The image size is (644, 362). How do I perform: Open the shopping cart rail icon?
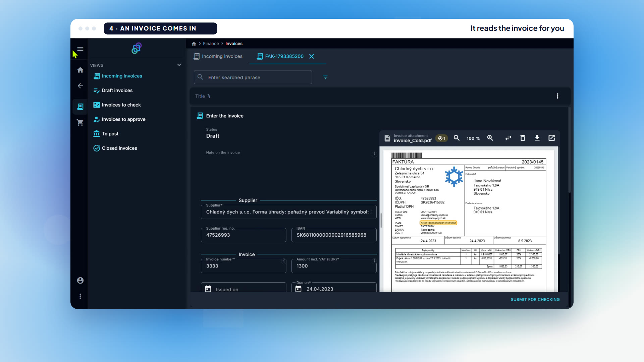tap(80, 123)
